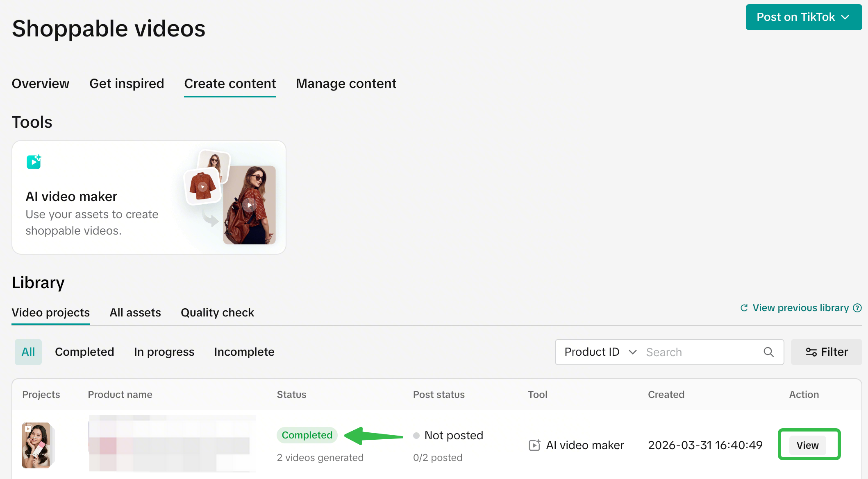
Task: Click the refresh icon beside View previous library
Action: click(744, 308)
